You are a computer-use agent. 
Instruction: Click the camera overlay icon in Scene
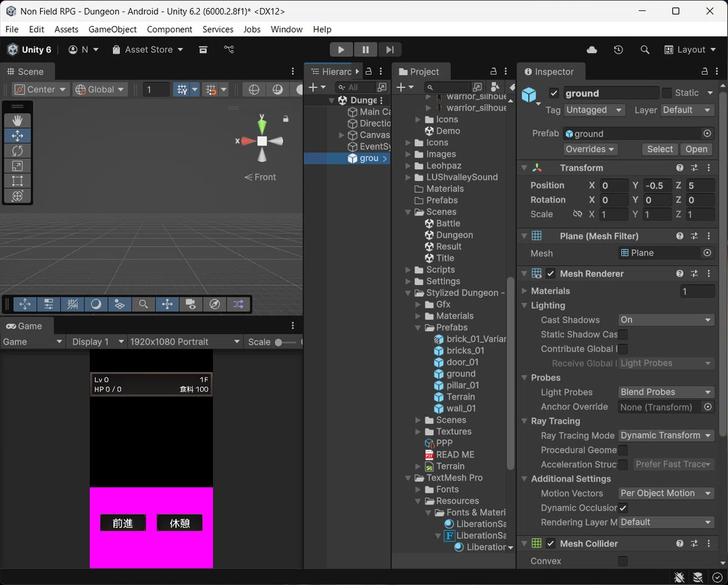point(190,304)
